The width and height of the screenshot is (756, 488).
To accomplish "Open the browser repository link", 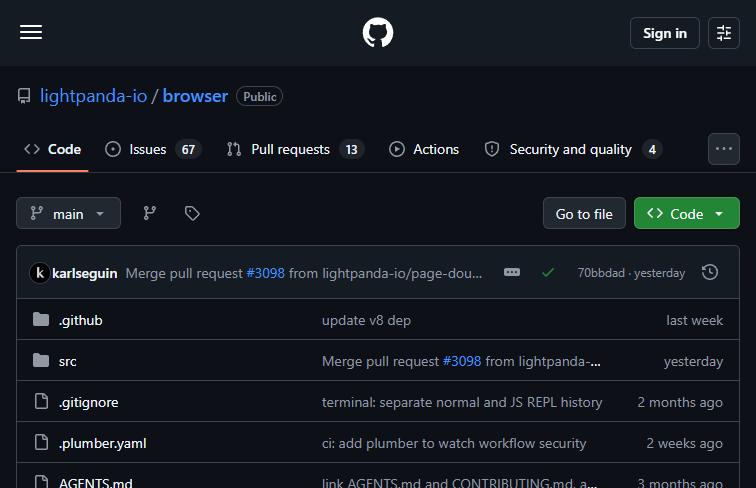I will click(195, 96).
